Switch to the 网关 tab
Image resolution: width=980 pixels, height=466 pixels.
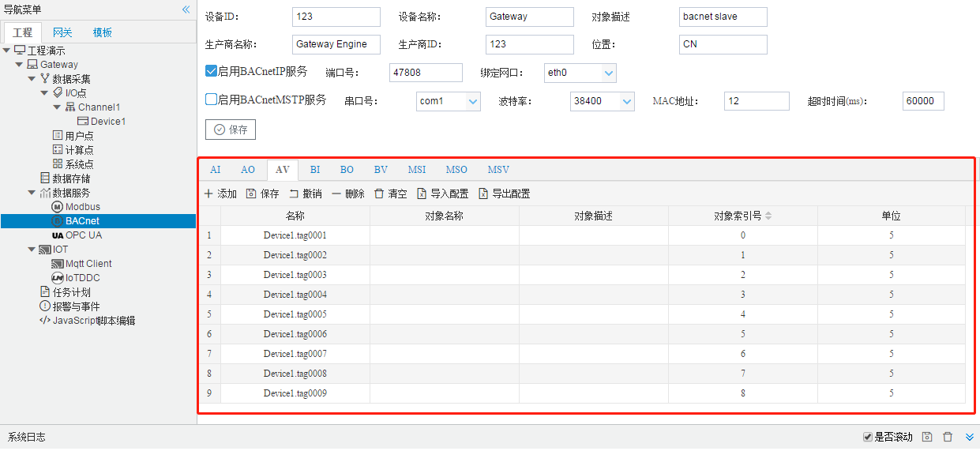click(62, 32)
